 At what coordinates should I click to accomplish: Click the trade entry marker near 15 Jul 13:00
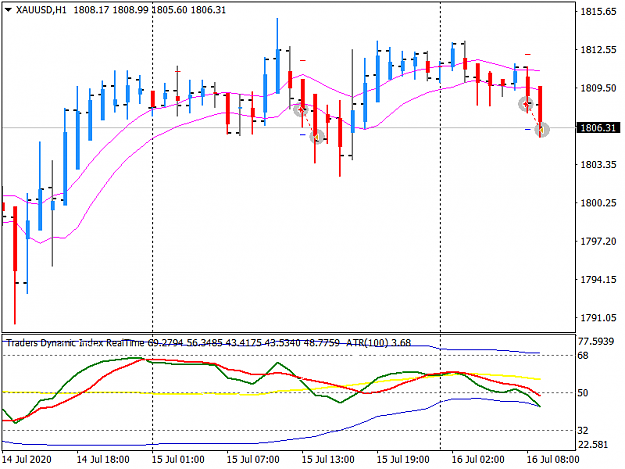300,110
